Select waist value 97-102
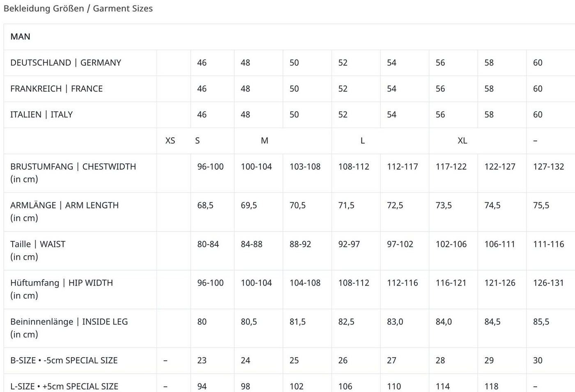The width and height of the screenshot is (575, 392). click(400, 244)
